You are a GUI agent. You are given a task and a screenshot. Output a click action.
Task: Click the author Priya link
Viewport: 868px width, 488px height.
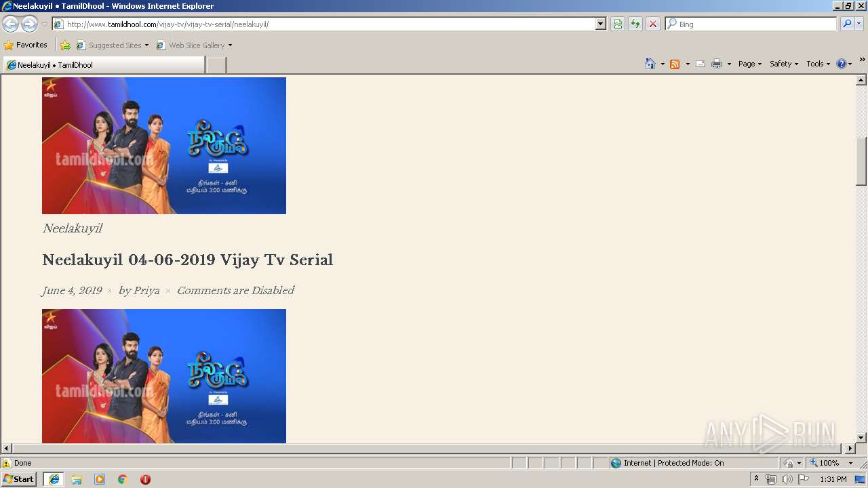(146, 290)
